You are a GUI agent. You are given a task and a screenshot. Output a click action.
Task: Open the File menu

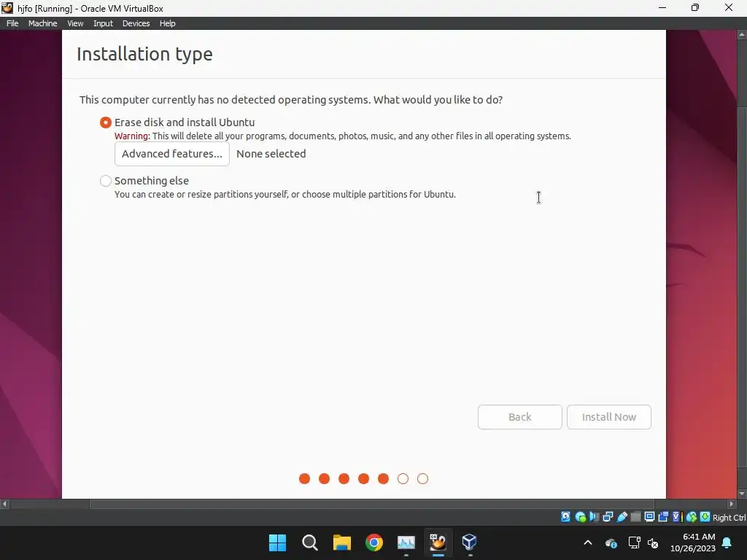[x=12, y=23]
